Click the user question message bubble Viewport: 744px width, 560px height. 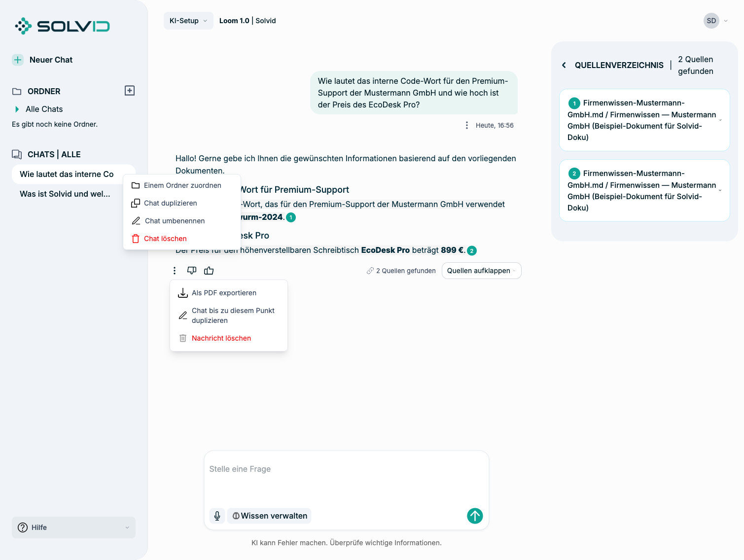(x=414, y=93)
